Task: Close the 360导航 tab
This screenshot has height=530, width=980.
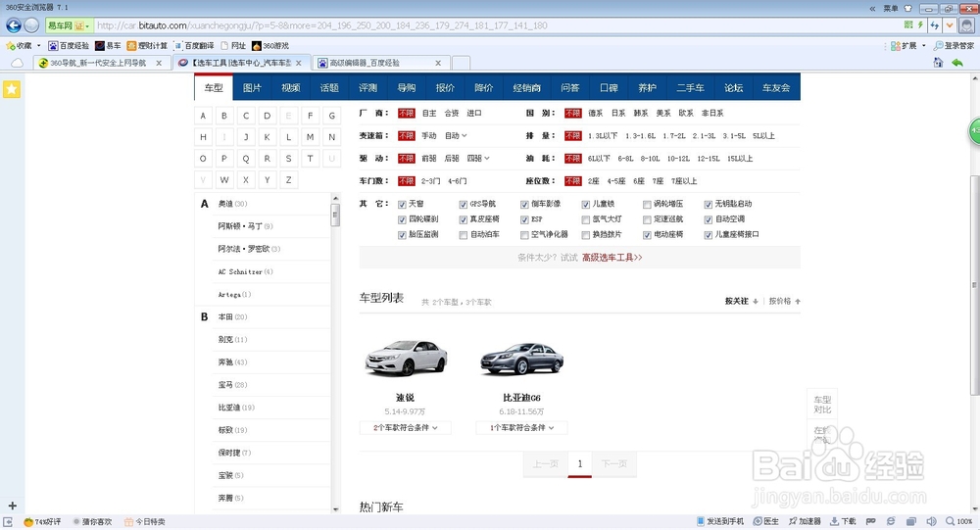Action: (159, 63)
